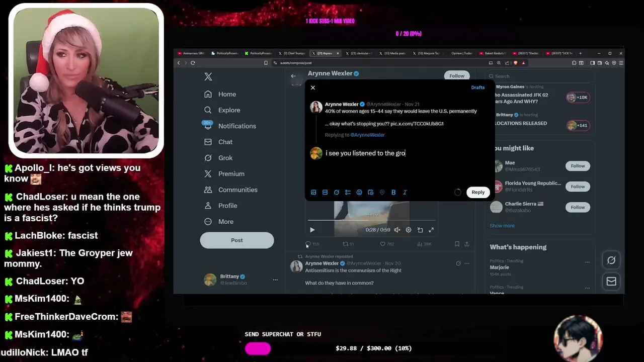
Task: Click the reply icon showing 155
Action: (312, 244)
